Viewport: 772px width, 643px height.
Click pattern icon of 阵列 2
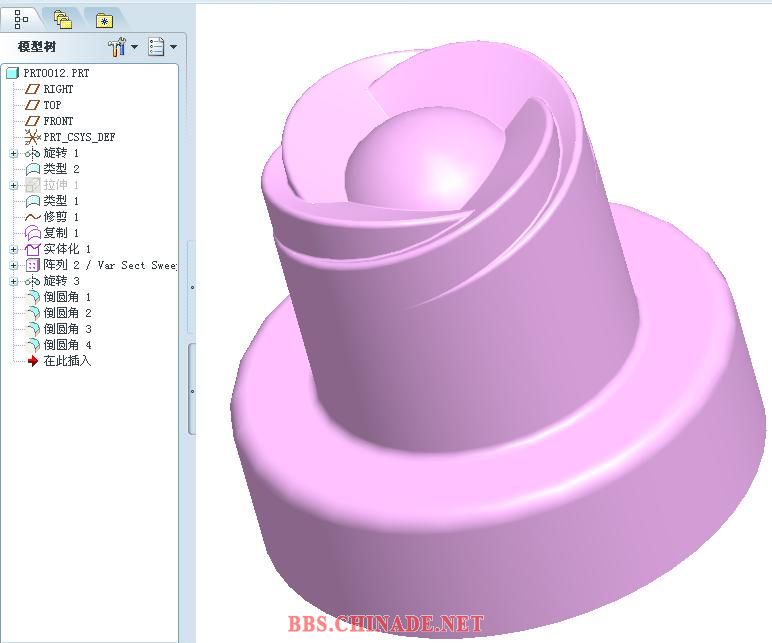tap(32, 265)
